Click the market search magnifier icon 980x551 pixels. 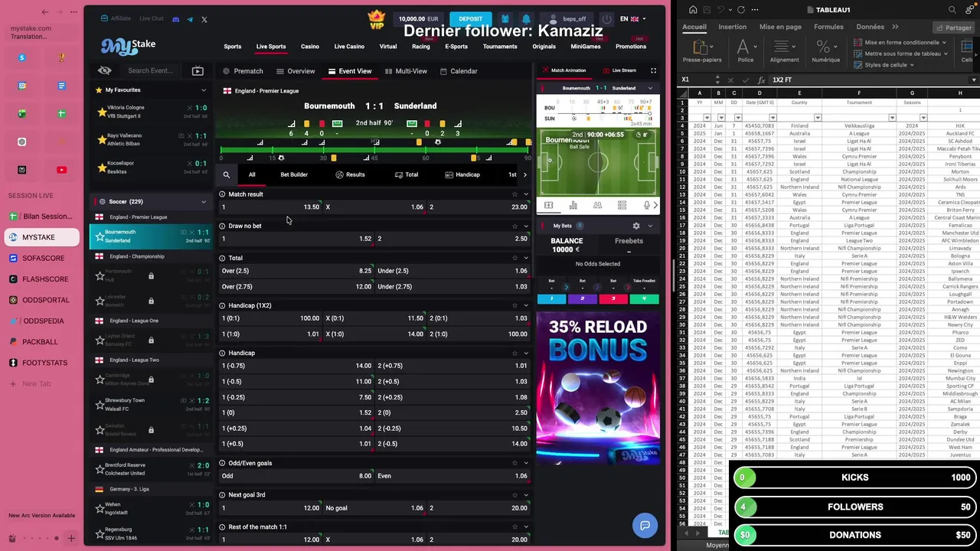tap(227, 174)
